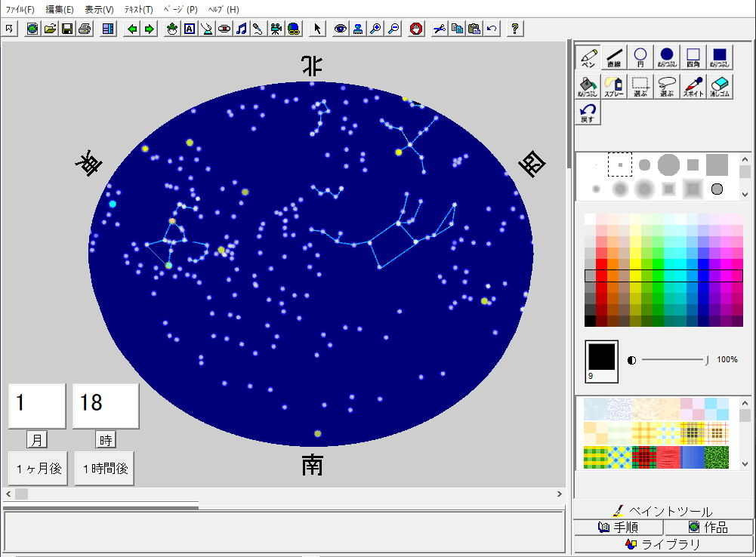Click the 戻す undo button in paint tools

(x=588, y=113)
